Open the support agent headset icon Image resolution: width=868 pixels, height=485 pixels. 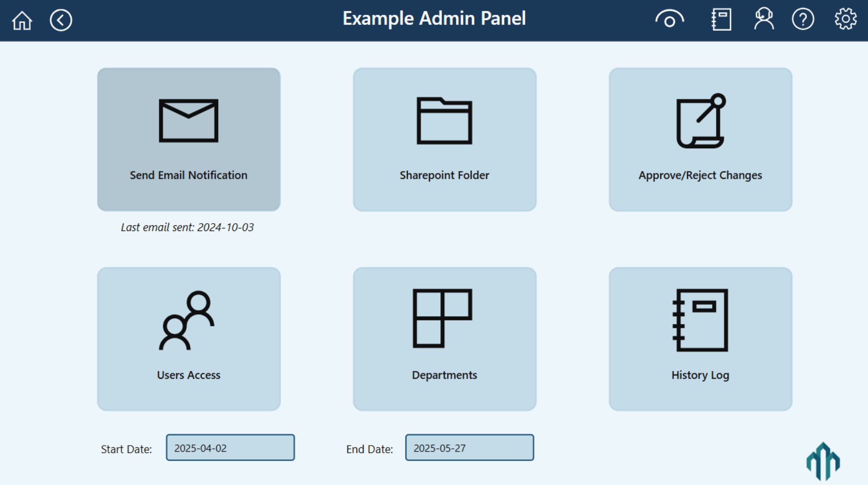click(x=764, y=20)
